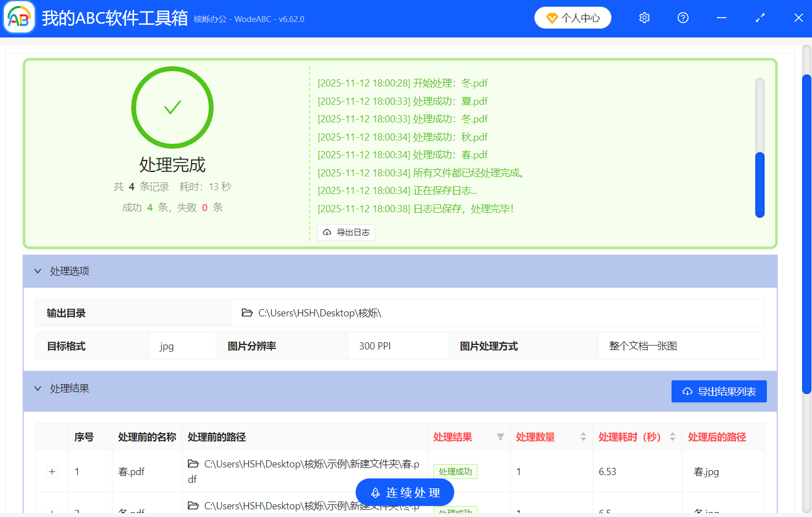The height and width of the screenshot is (517, 812).
Task: Open the 图片处理方式 dropdown
Action: click(x=681, y=346)
